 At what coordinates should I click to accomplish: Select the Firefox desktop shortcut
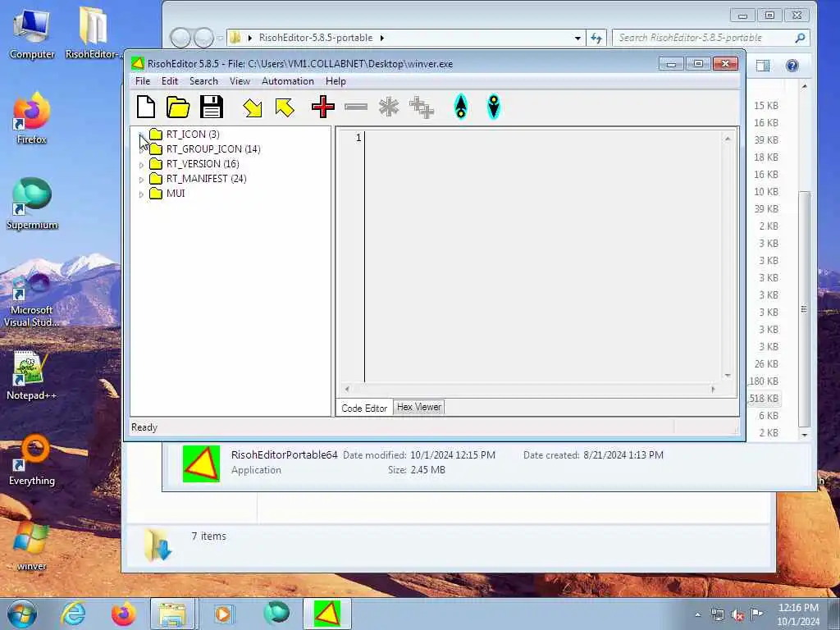(x=32, y=118)
